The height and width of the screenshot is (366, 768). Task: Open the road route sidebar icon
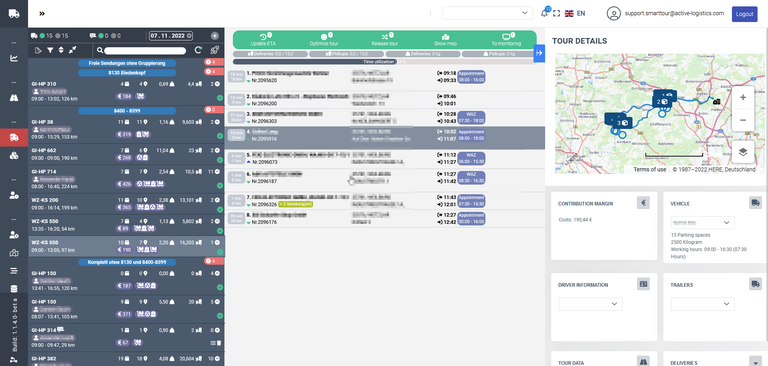point(14,98)
